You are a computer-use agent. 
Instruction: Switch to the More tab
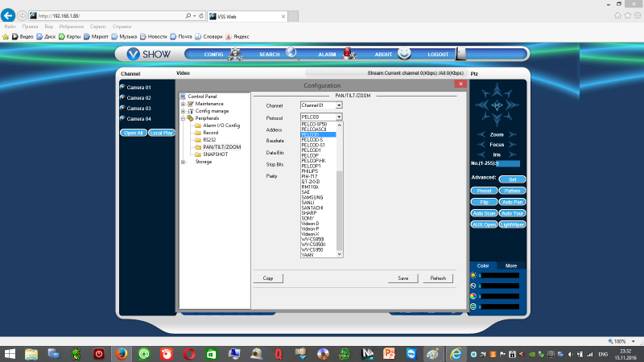pos(511,266)
